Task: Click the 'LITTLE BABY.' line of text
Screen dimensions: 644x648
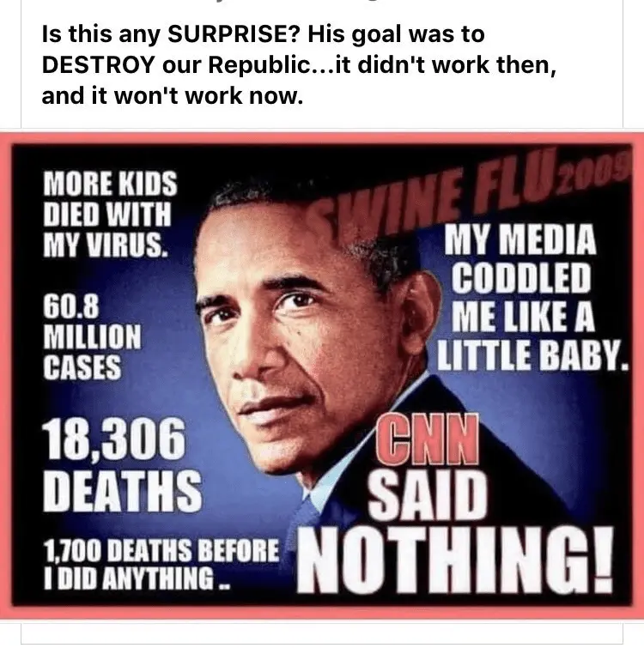Action: [x=533, y=354]
